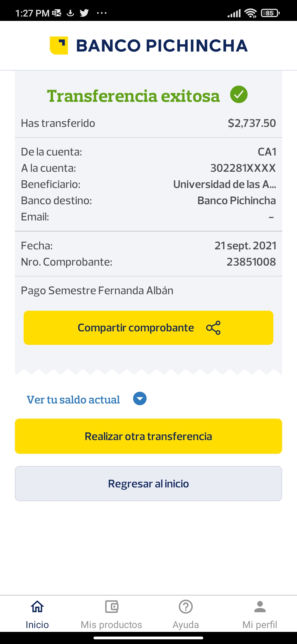The height and width of the screenshot is (644, 297).
Task: Tap the share icon on Compartir comprobante
Action: pyautogui.click(x=213, y=328)
